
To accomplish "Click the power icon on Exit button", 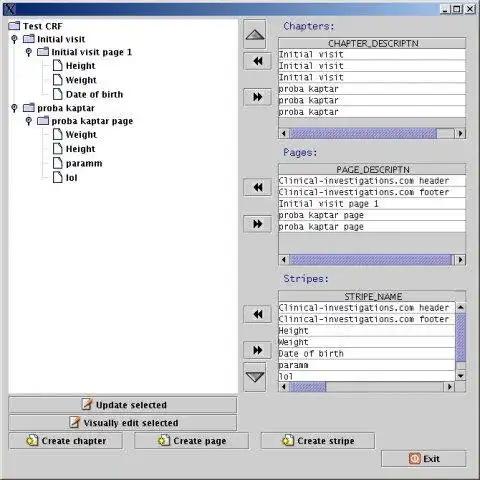I will 414,459.
